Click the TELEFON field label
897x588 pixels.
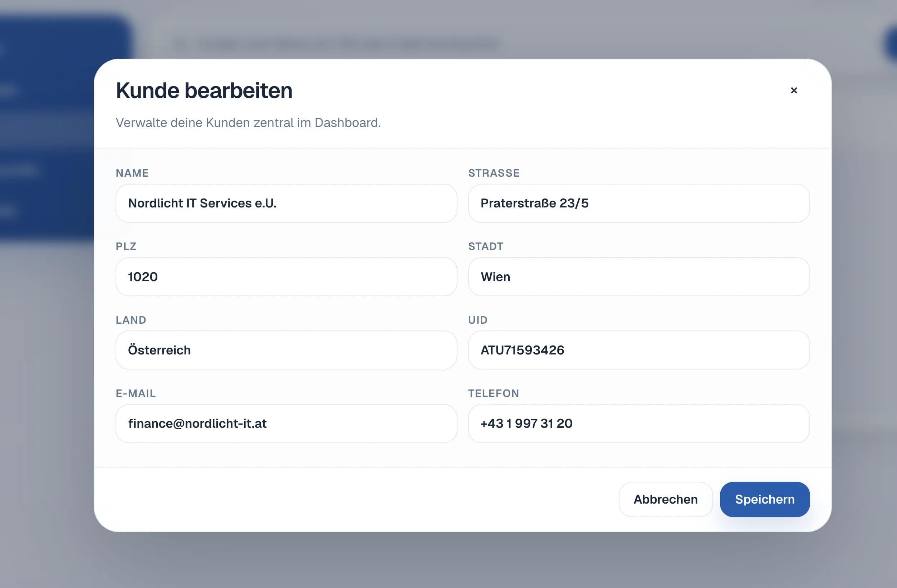pyautogui.click(x=493, y=393)
